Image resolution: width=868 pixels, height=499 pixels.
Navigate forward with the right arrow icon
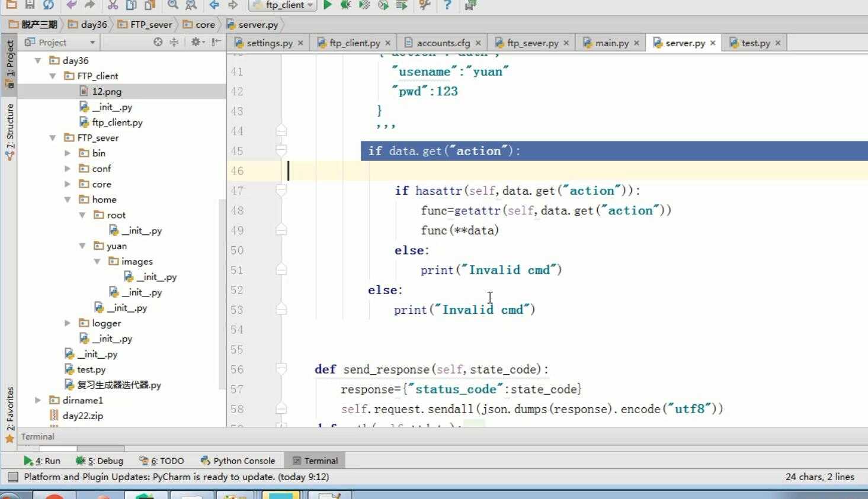tap(233, 5)
